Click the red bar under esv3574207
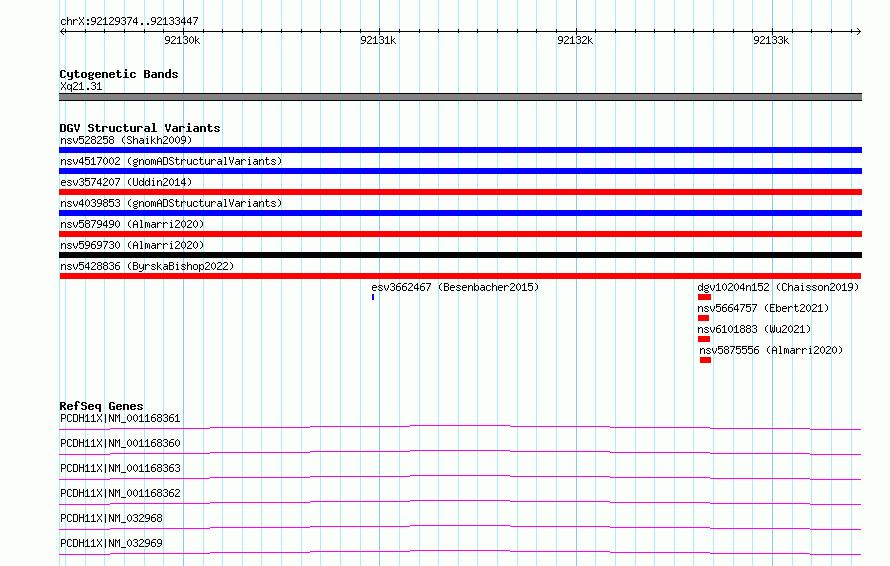 (x=460, y=192)
